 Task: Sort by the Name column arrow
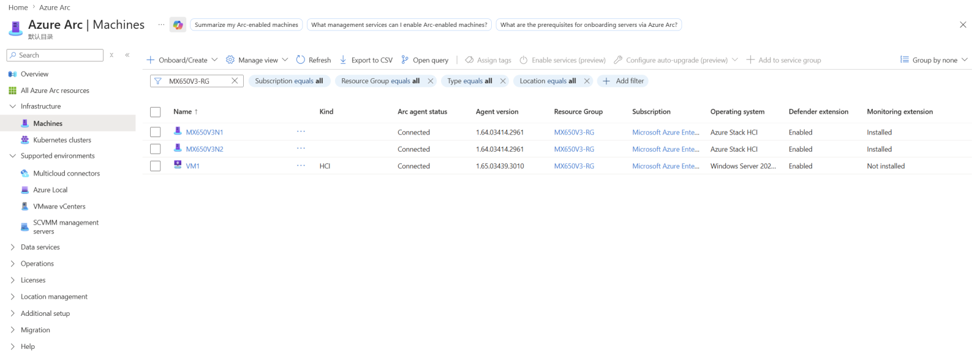pyautogui.click(x=196, y=112)
